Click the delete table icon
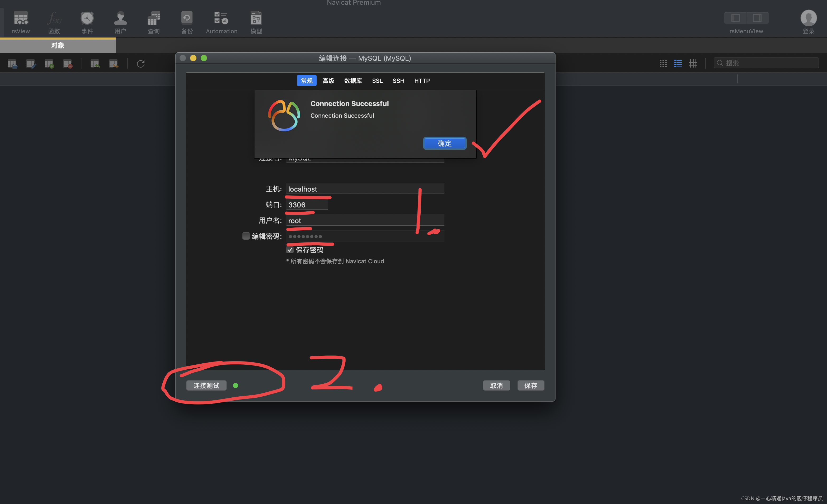827x504 pixels. 67,64
